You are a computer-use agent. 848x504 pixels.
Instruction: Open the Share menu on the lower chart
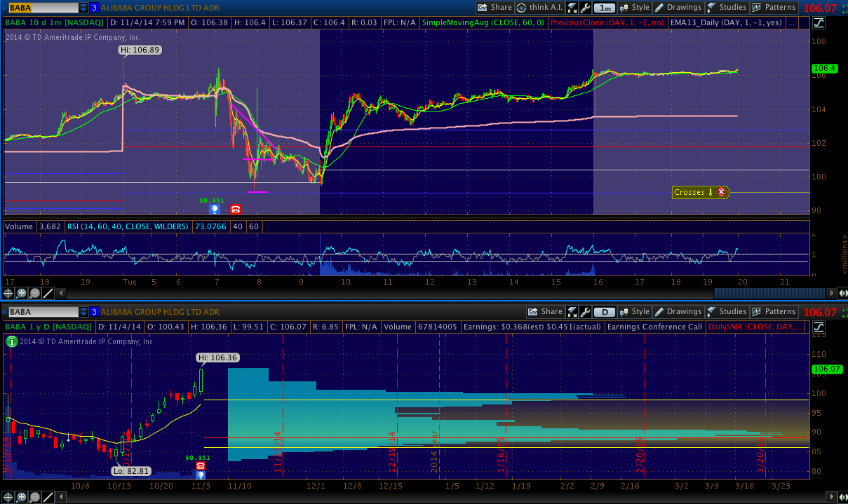(x=545, y=312)
